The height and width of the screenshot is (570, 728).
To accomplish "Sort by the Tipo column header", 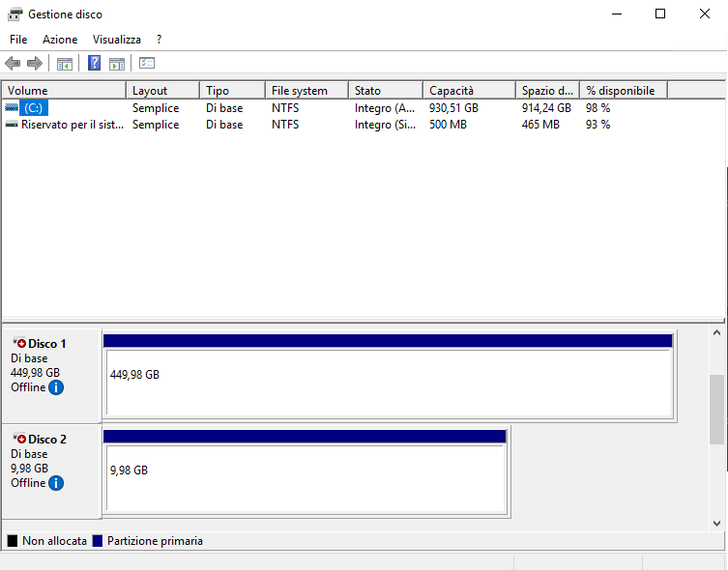I will click(x=233, y=91).
